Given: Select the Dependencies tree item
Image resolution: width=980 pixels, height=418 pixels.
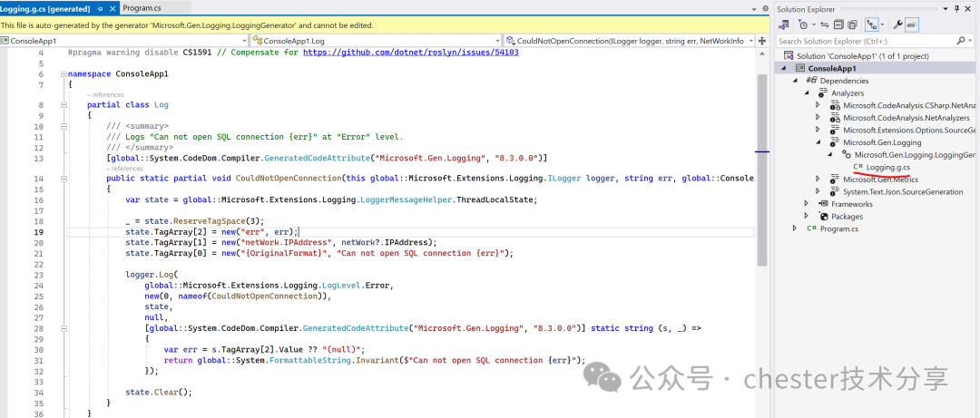Looking at the screenshot, I should [844, 81].
